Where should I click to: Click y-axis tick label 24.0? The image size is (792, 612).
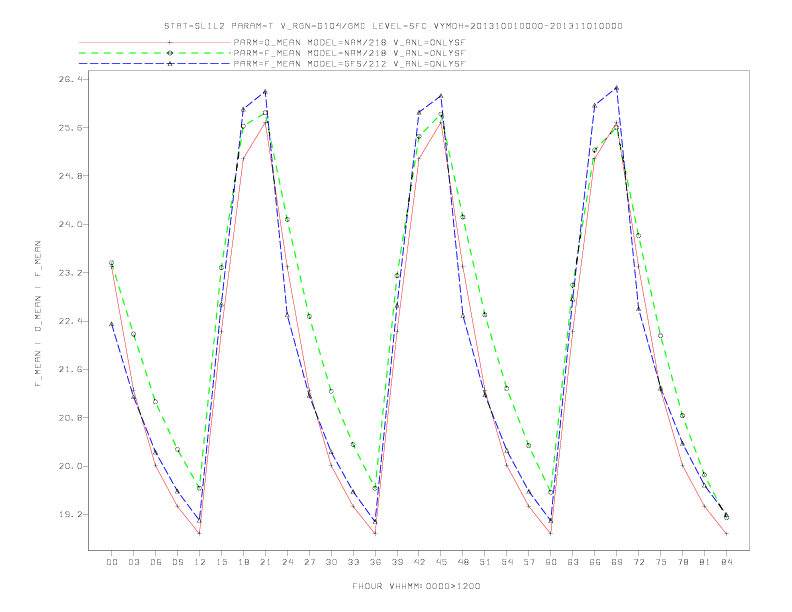point(70,224)
